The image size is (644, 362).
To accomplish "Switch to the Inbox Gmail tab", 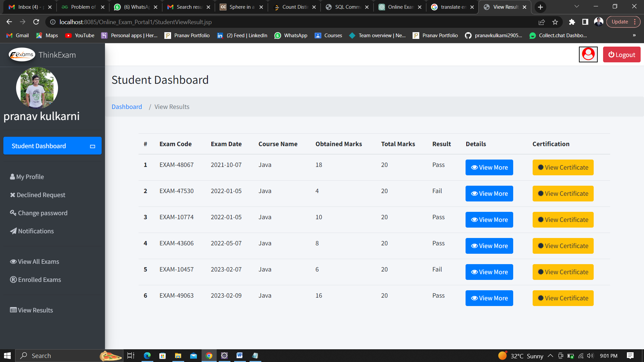I will 29,7.
